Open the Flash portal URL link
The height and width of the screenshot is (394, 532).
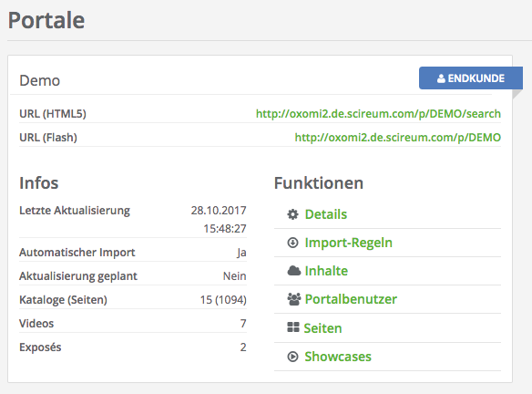point(398,137)
